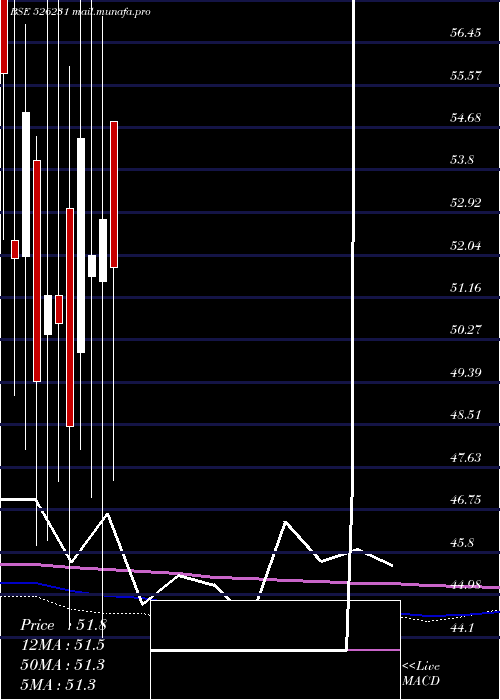
Task: Click the 48.51 price axis label
Action: tap(466, 415)
